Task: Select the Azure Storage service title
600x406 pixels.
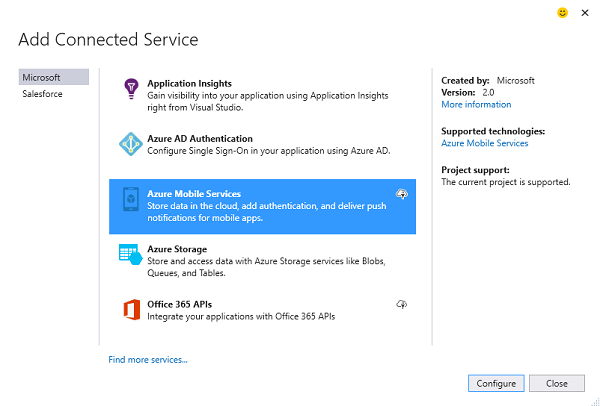Action: (177, 249)
